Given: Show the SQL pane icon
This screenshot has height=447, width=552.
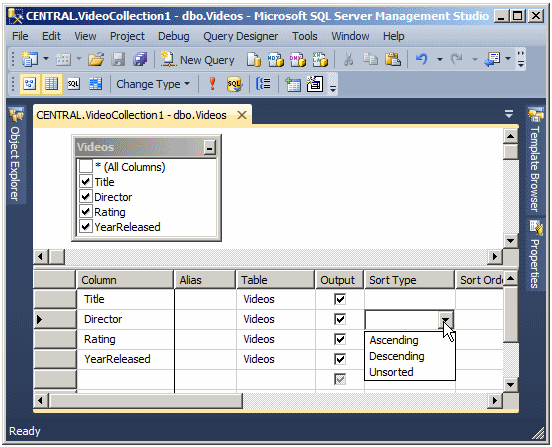Looking at the screenshot, I should (x=74, y=84).
